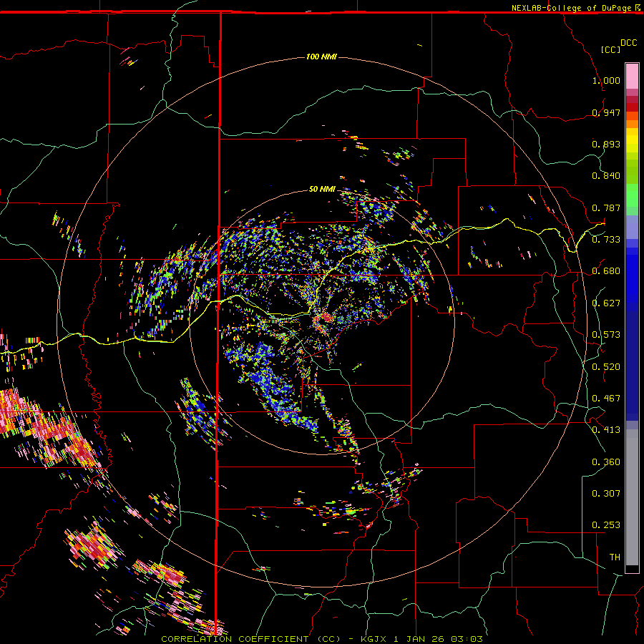Click the 0.947 color scale value
644x644 pixels.
(606, 112)
